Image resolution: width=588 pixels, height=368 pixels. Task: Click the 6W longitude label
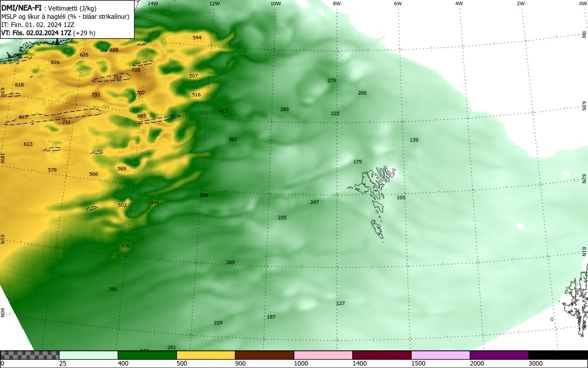click(398, 4)
